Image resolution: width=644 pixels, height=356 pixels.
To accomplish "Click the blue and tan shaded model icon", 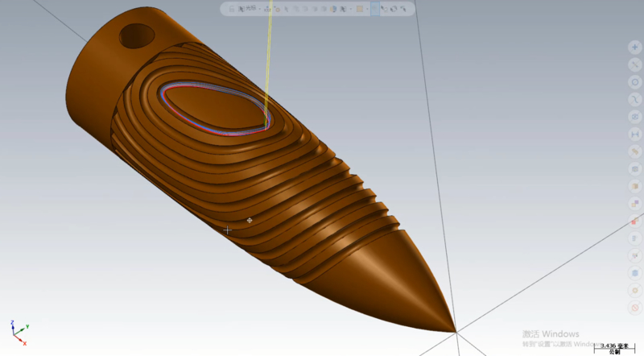I will (x=333, y=9).
